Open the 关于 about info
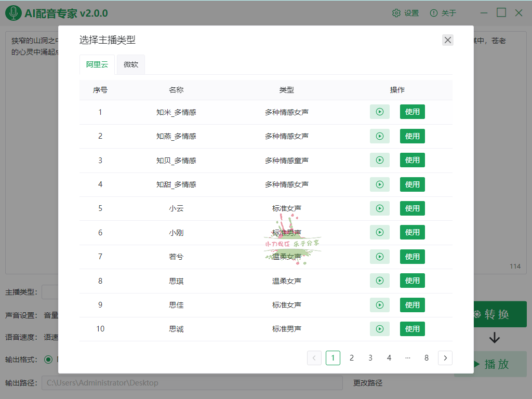The width and height of the screenshot is (532, 399). [443, 13]
